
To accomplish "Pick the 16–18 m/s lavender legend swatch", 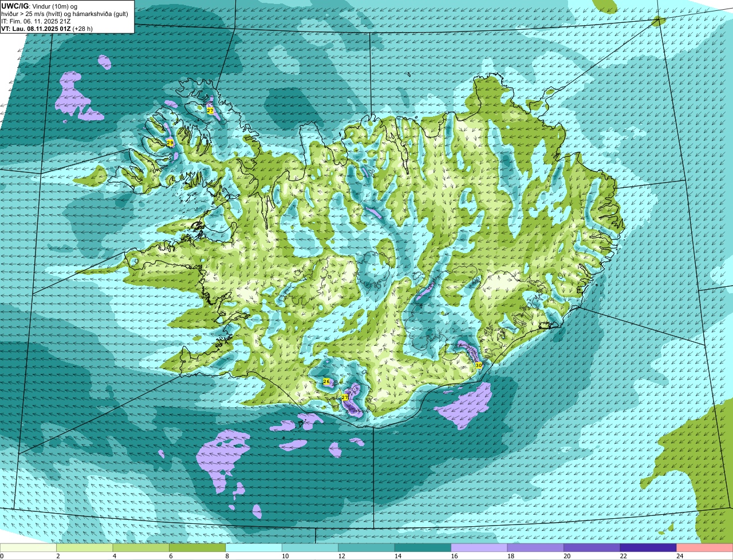I will tap(479, 548).
